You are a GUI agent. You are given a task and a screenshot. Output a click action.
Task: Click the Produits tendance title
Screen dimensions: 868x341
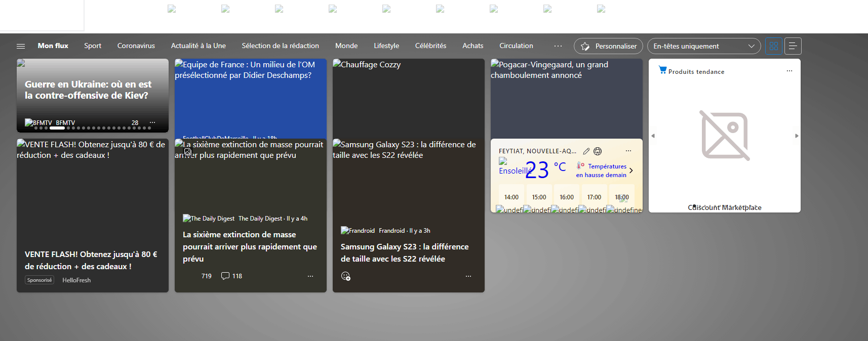(x=696, y=71)
